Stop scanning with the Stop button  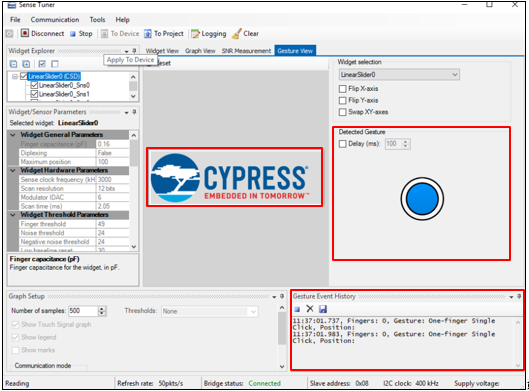point(81,33)
